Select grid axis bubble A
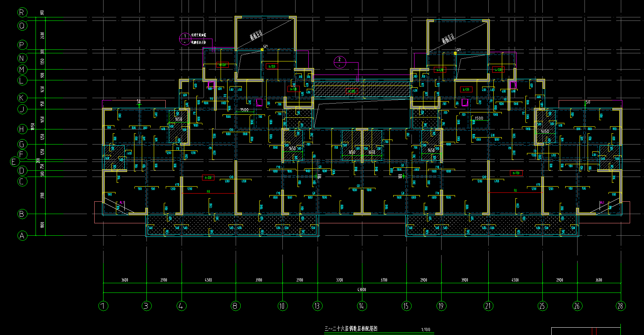Image resolution: width=644 pixels, height=335 pixels. (x=22, y=235)
